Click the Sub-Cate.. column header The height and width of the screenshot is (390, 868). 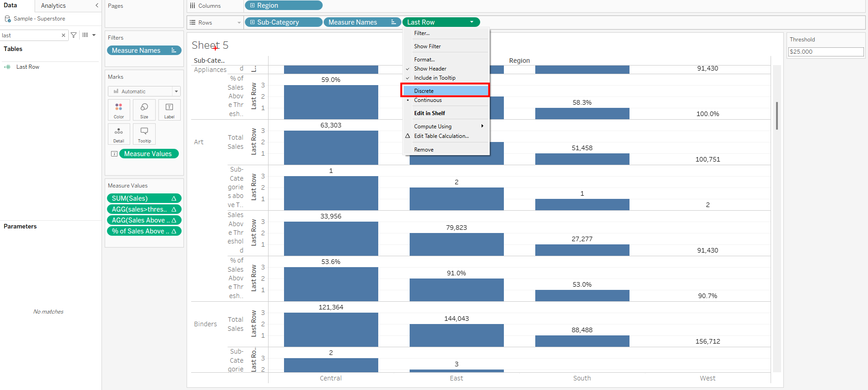pos(209,61)
